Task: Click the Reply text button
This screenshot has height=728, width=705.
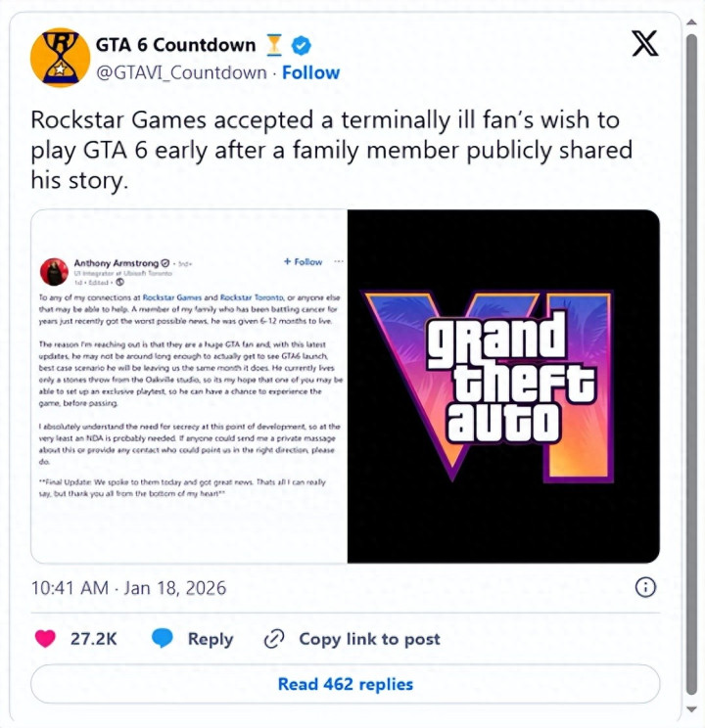Action: click(211, 639)
